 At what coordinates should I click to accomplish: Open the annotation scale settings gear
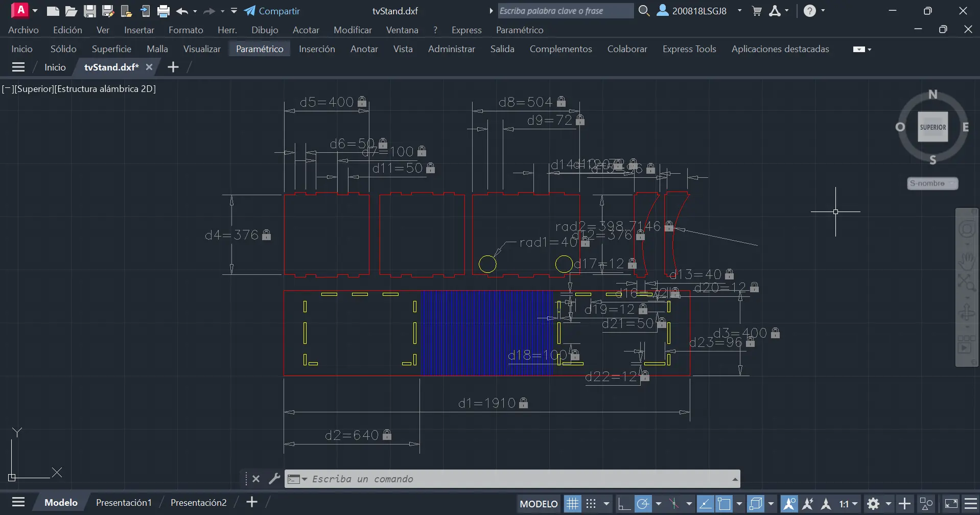point(872,504)
